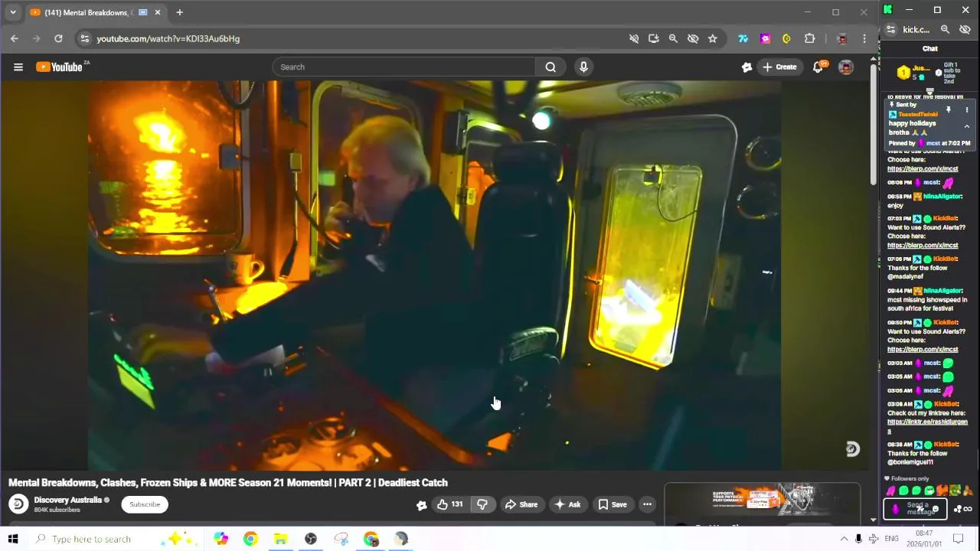Open the pinned message options menu

pos(966,110)
